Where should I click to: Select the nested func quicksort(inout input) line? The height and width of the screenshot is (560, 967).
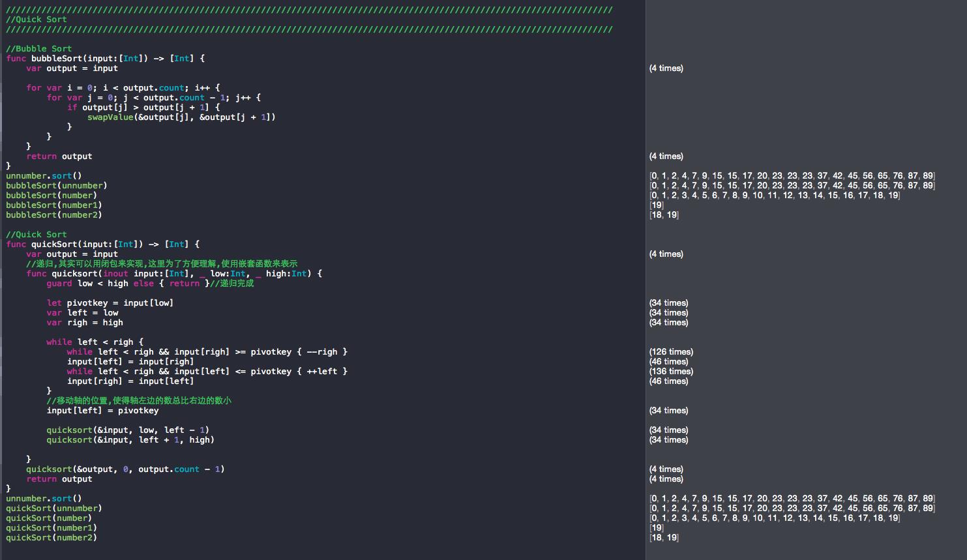point(174,274)
